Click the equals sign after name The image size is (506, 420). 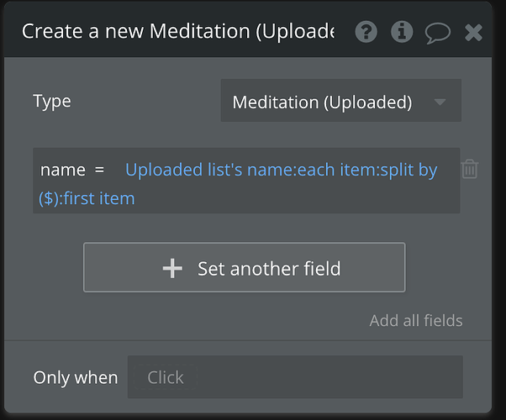tap(100, 170)
